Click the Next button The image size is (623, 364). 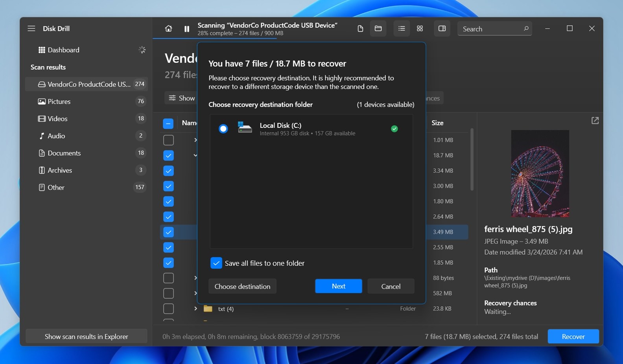[338, 286]
